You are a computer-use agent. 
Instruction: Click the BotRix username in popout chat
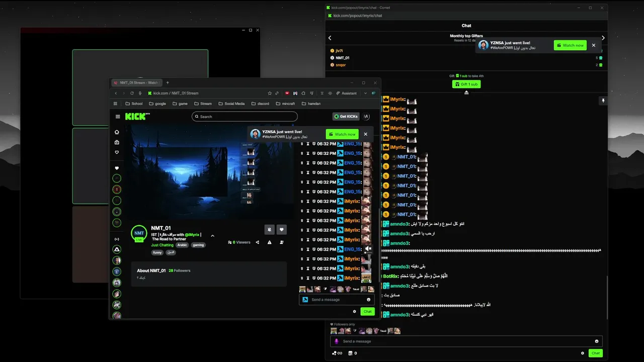(x=390, y=276)
